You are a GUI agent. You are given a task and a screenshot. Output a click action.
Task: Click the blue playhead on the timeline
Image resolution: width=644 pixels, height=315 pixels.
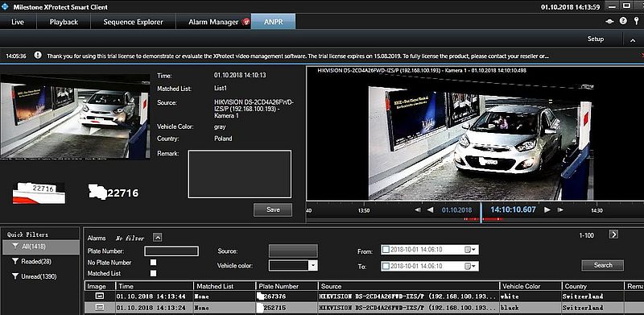[x=481, y=213]
